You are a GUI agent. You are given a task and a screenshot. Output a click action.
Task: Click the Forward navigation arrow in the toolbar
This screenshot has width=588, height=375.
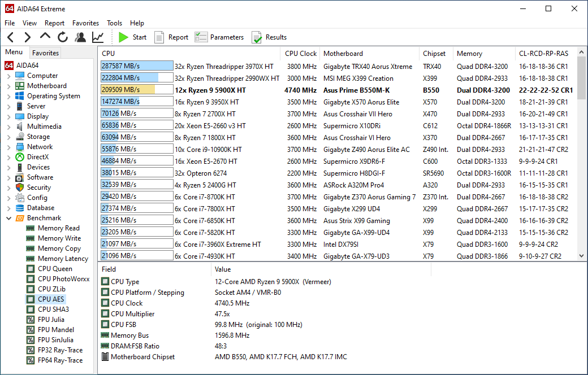[27, 37]
